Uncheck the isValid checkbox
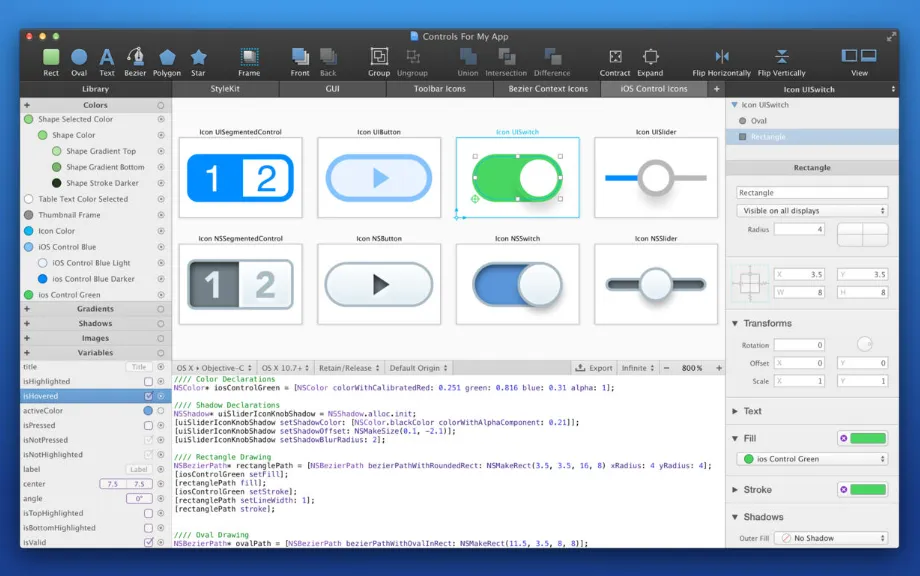Viewport: 920px width, 576px height. (148, 543)
